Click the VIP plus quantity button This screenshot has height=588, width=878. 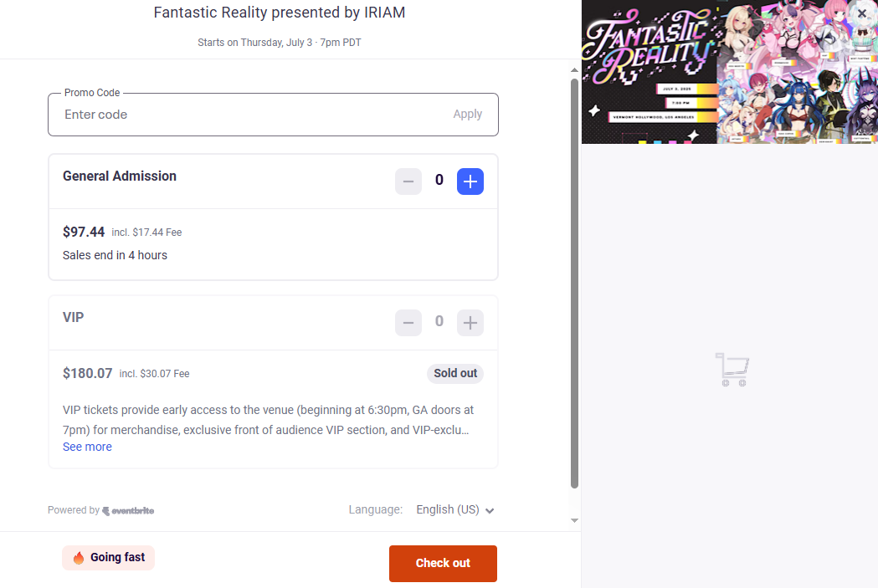click(x=470, y=323)
